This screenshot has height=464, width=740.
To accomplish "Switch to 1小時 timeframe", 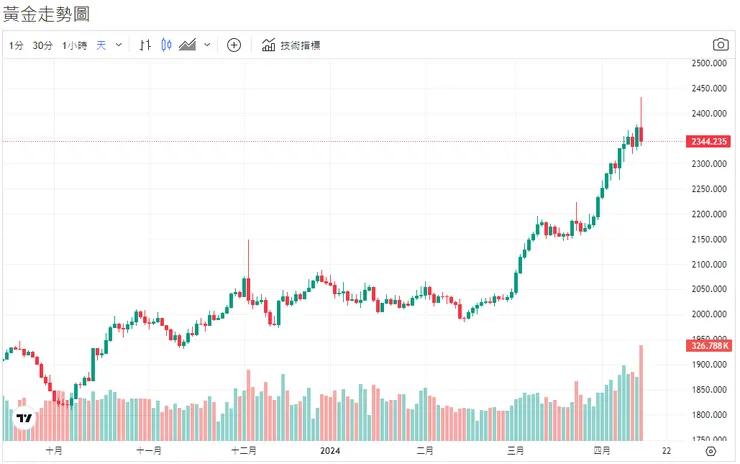I will (74, 45).
